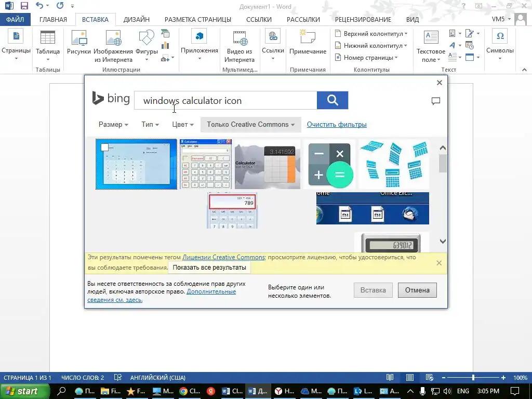
Task: Expand the Номер страницы page number dropdown
Action: [x=366, y=58]
